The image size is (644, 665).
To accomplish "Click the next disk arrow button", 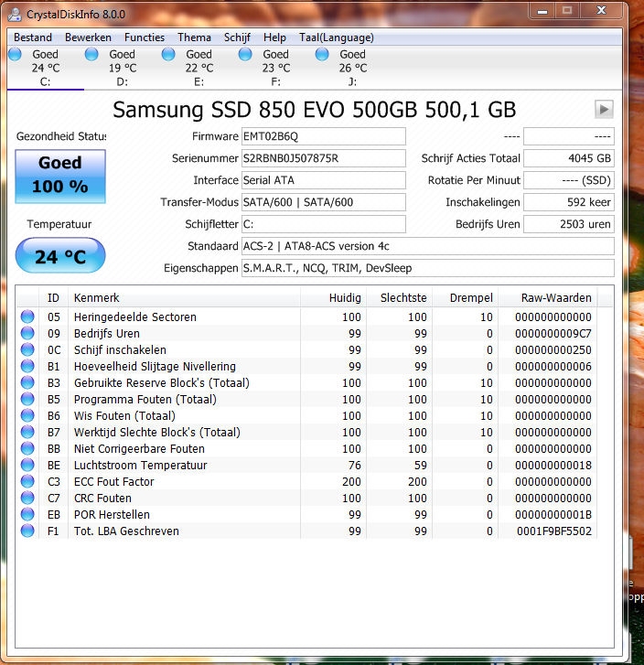I will coord(604,110).
